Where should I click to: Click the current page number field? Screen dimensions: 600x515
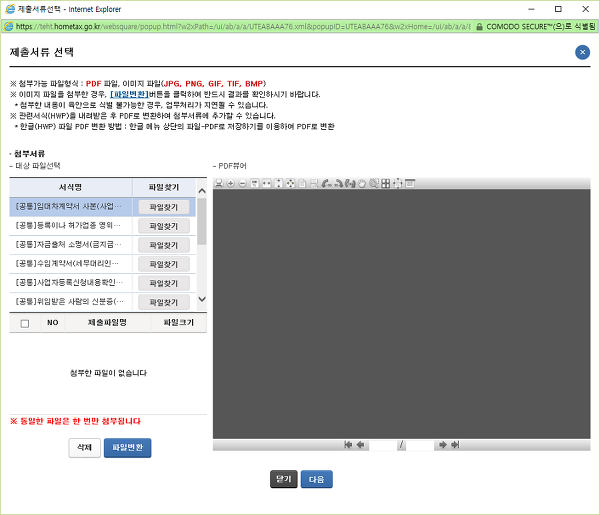[382, 445]
